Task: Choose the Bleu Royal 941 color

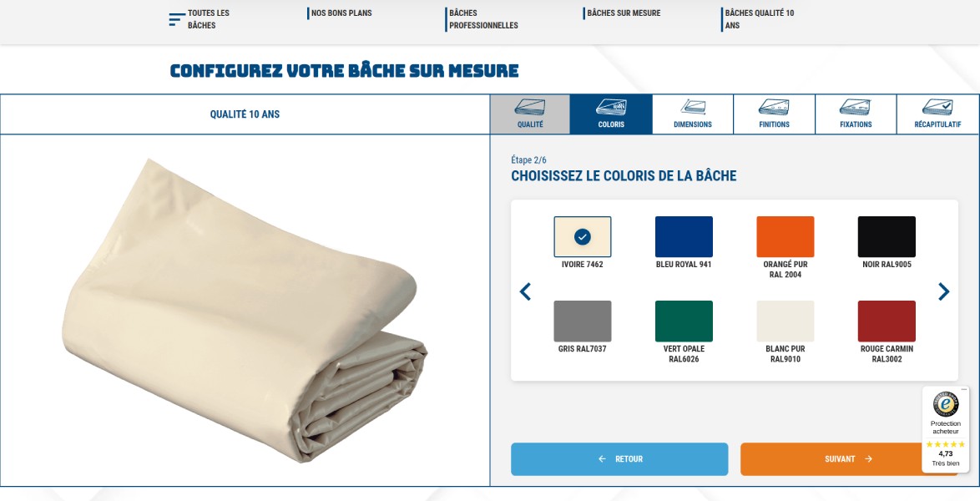Action: click(684, 236)
